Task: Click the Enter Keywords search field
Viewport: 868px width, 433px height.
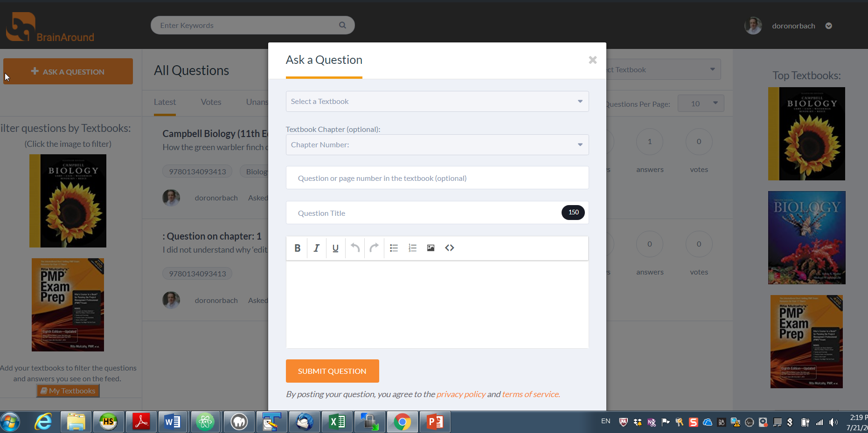Action: tap(252, 25)
